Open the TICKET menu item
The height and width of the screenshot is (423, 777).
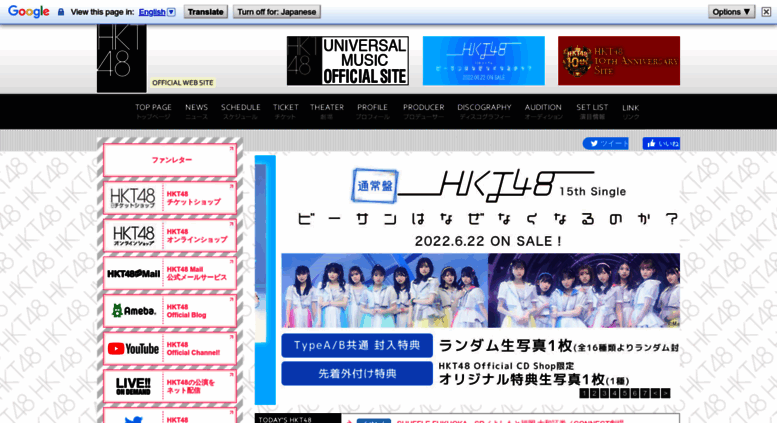coord(285,111)
